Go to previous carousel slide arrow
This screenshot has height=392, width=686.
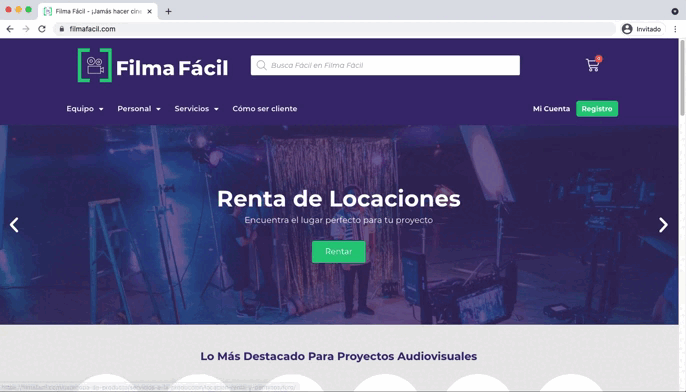click(14, 225)
